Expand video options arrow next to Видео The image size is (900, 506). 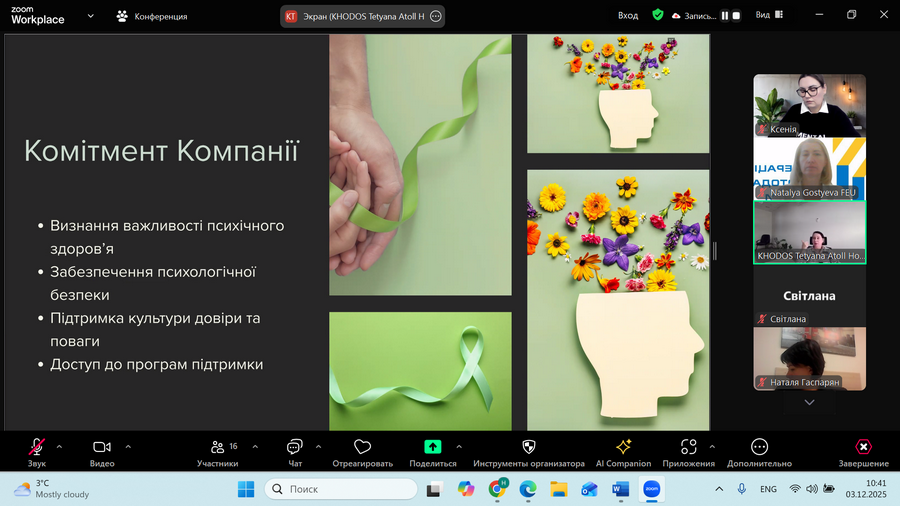tap(128, 446)
